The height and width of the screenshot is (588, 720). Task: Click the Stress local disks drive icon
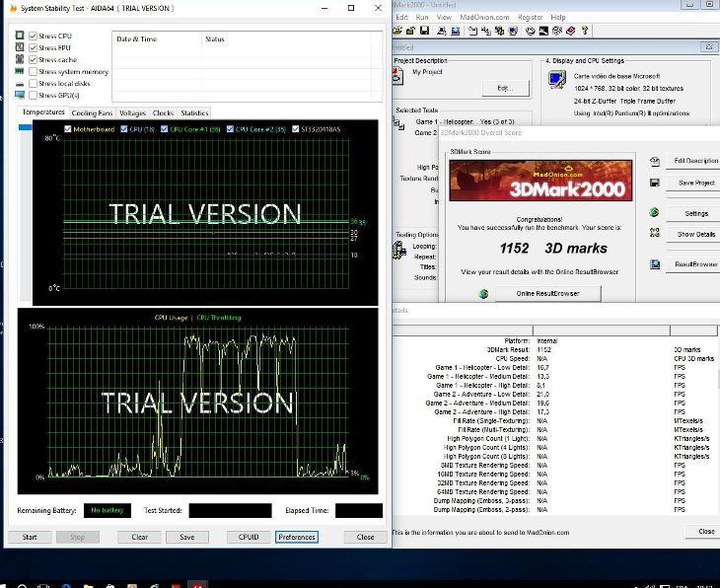click(20, 84)
